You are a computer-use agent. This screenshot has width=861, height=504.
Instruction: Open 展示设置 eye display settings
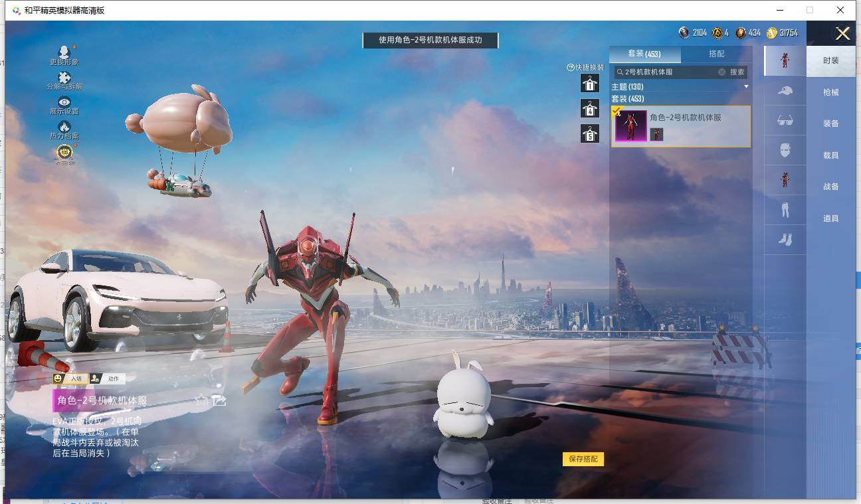pos(64,102)
